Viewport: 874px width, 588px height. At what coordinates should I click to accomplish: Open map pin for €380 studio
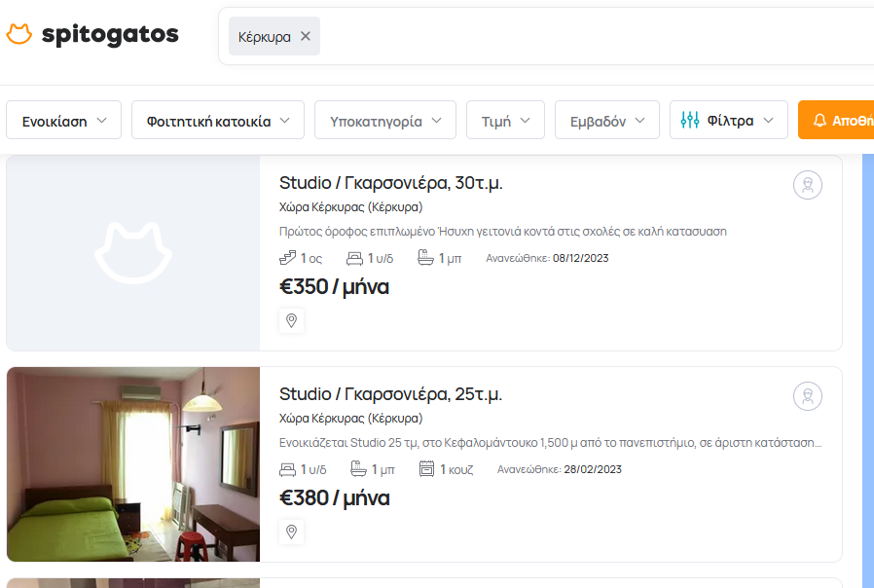click(291, 532)
